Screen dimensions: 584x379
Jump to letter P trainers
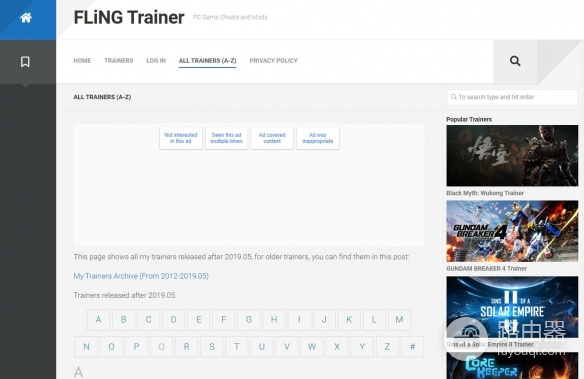click(x=136, y=347)
